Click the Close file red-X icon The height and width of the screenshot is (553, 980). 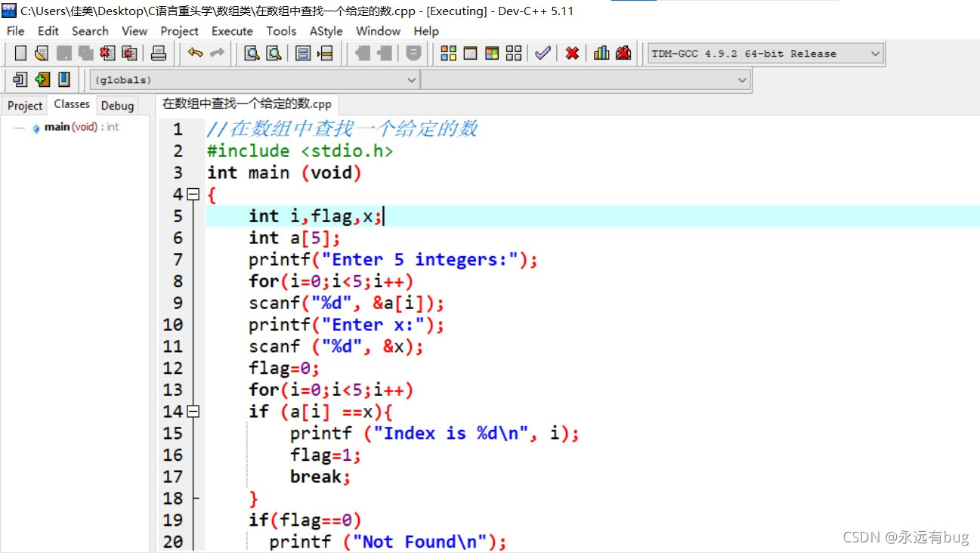pos(107,54)
